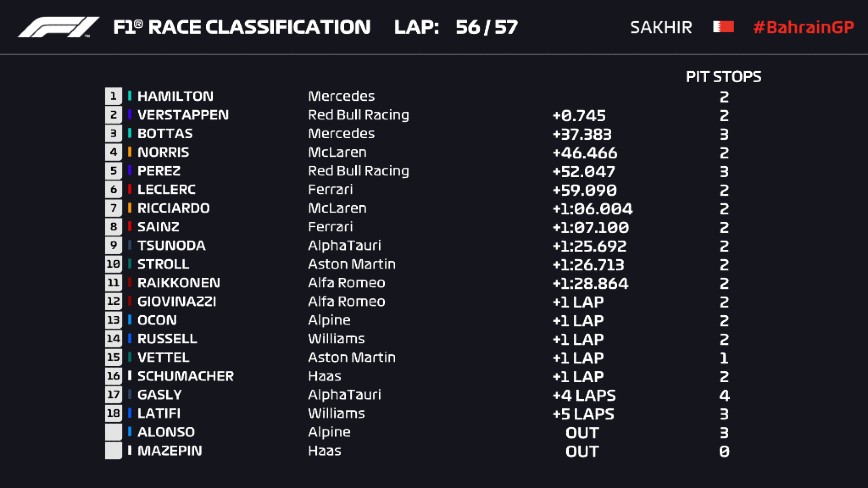868x488 pixels.
Task: Click the orange team color bar beside Norris
Action: pos(130,152)
